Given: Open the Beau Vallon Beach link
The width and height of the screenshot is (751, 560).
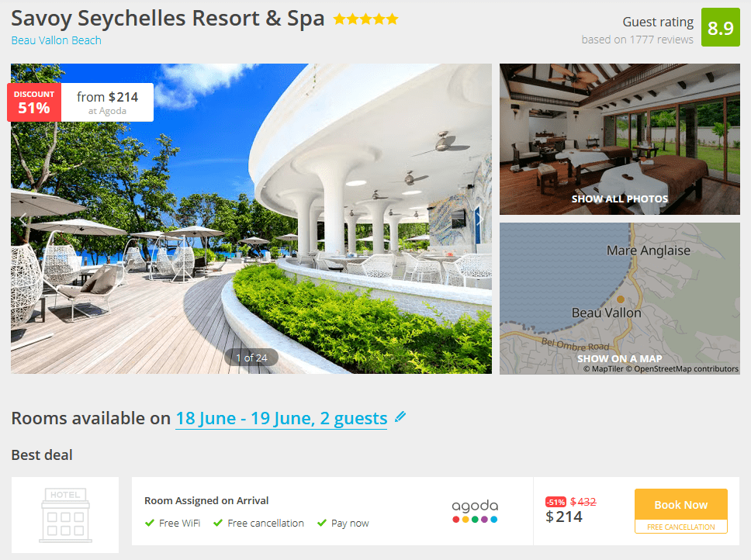Looking at the screenshot, I should 56,40.
